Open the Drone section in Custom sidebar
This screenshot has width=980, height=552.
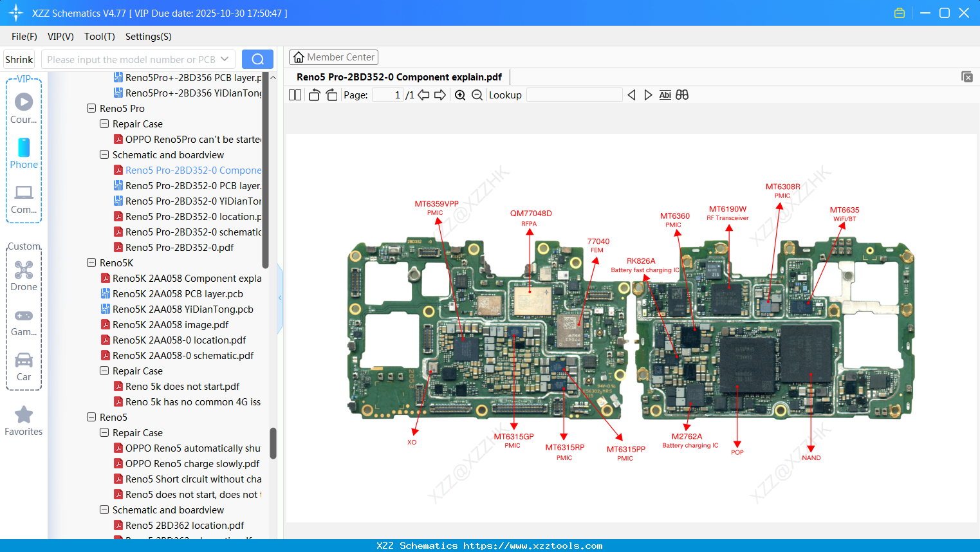[24, 270]
